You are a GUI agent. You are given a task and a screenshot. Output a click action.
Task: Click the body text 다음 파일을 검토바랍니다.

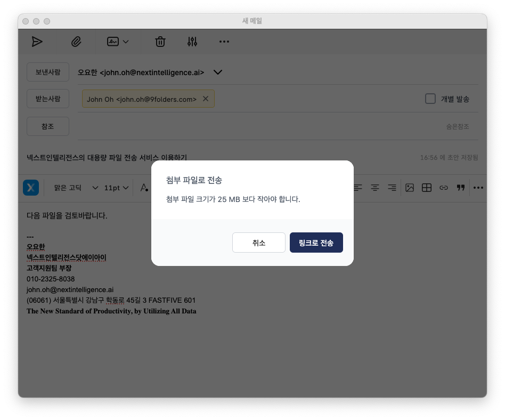tap(67, 215)
